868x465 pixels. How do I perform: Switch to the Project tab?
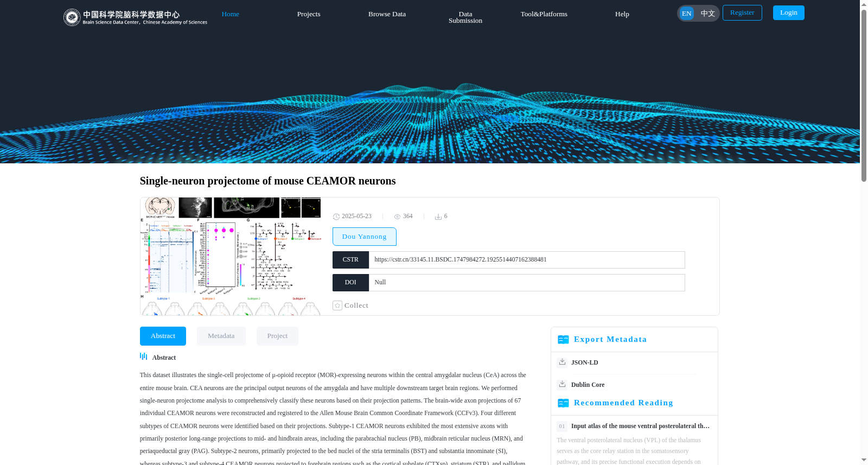277,336
